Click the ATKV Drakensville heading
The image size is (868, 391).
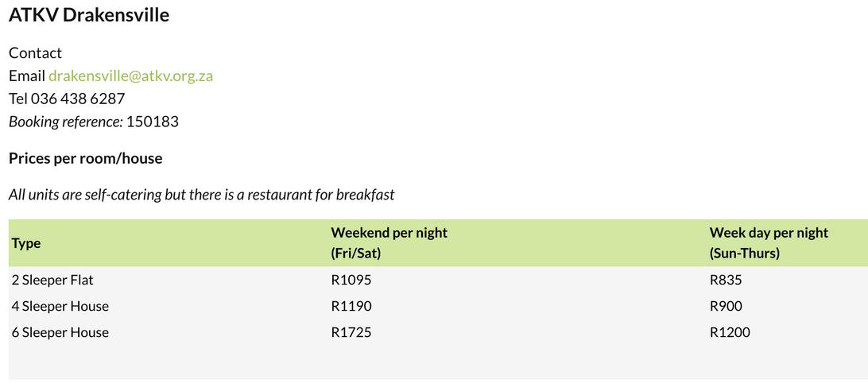(89, 16)
